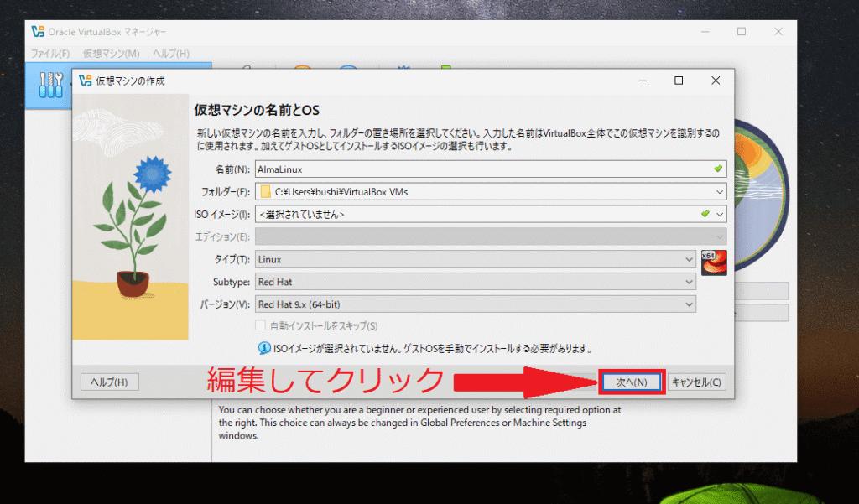Minimize the 仮想マシンの作成 dialog

coord(643,81)
